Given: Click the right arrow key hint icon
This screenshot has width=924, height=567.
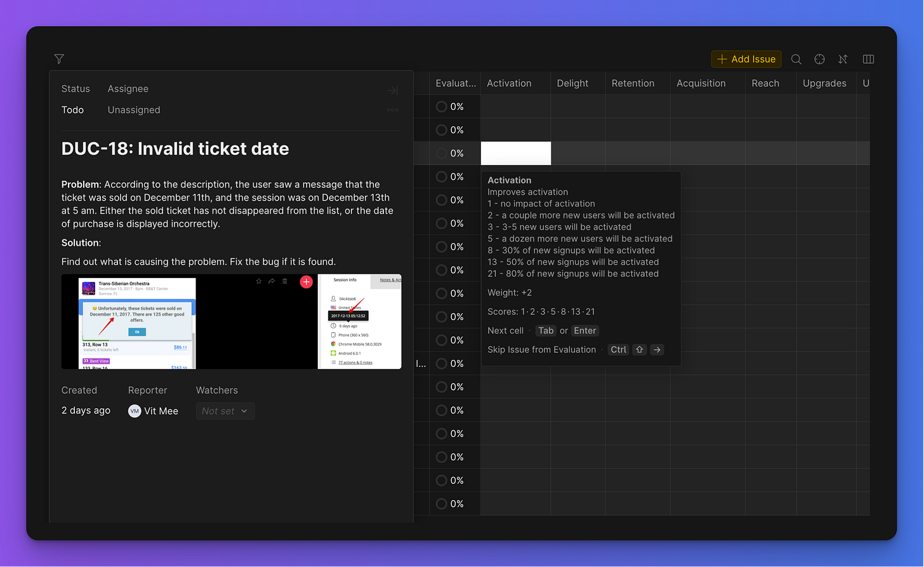Looking at the screenshot, I should 657,350.
